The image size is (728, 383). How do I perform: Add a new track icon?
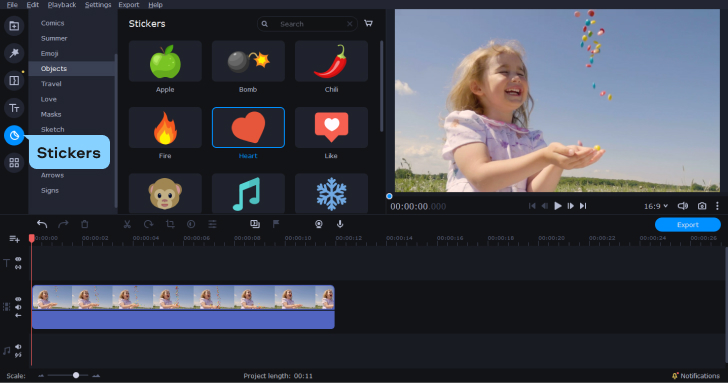pos(14,239)
